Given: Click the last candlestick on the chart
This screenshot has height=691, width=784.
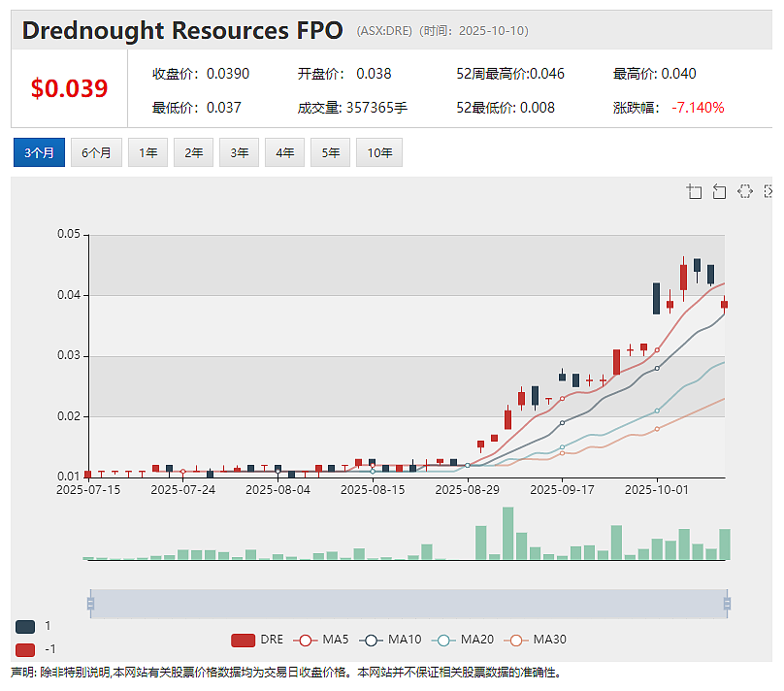Looking at the screenshot, I should click(724, 305).
